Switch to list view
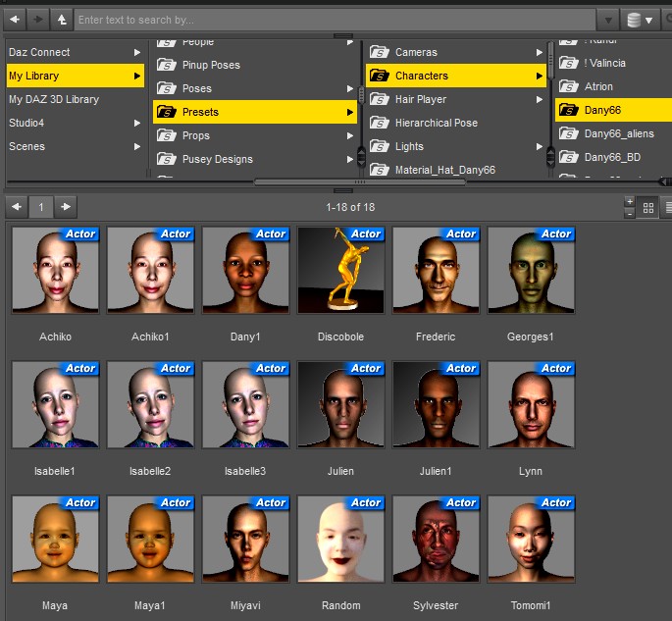The height and width of the screenshot is (621, 672). [668, 208]
